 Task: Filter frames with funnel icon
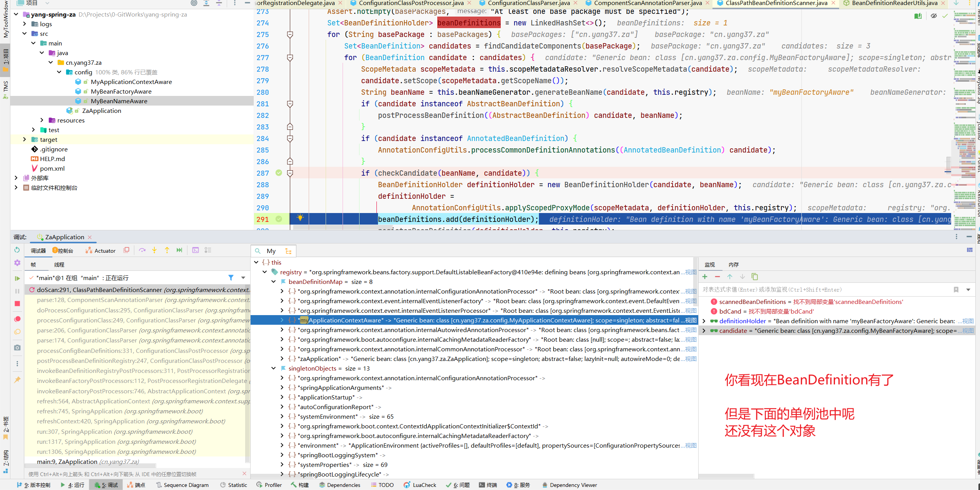(x=231, y=278)
